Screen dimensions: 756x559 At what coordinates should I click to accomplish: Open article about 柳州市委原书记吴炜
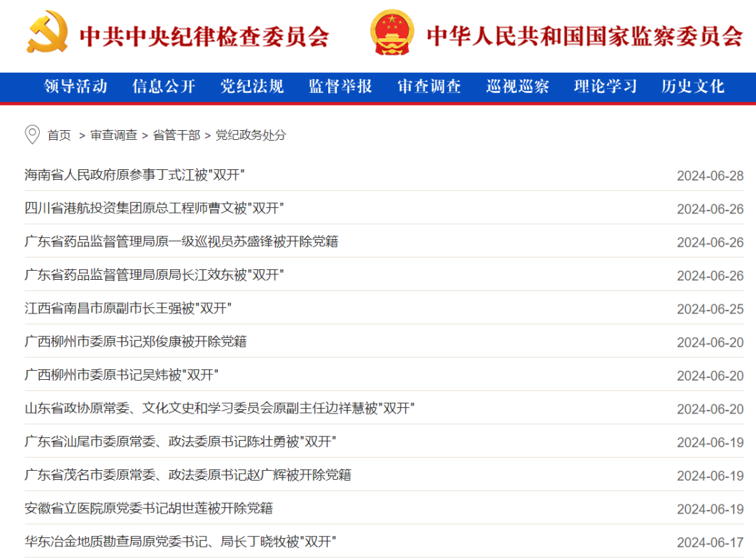coord(122,374)
